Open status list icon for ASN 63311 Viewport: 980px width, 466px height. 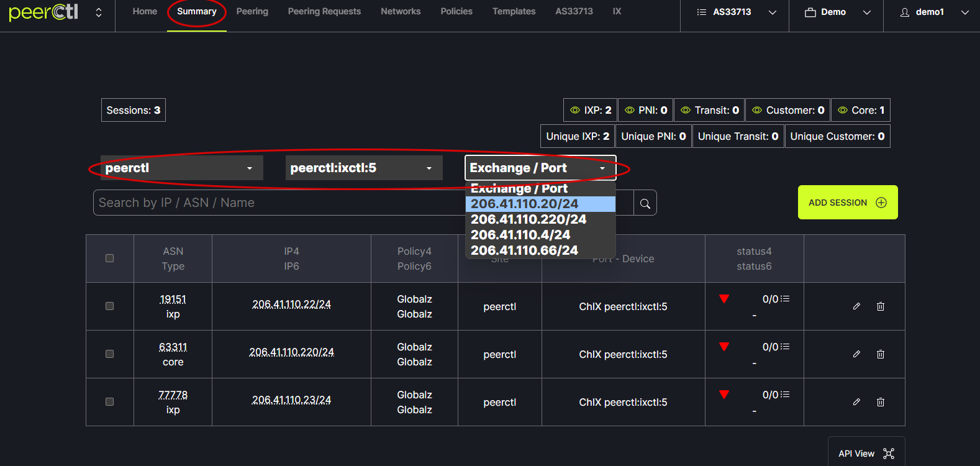785,347
